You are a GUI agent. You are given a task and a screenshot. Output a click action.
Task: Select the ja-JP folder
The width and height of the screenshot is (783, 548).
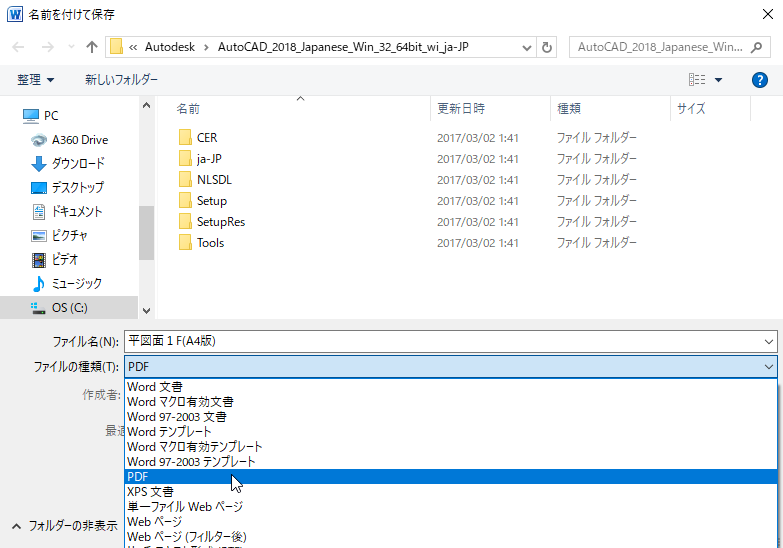tap(209, 159)
